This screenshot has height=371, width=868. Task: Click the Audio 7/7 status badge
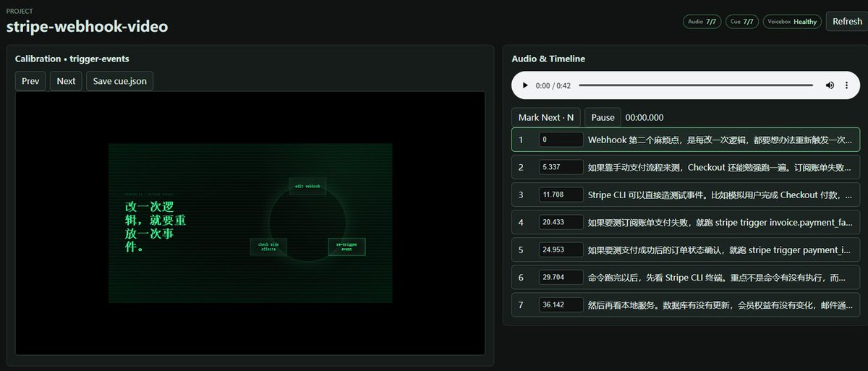pos(702,22)
